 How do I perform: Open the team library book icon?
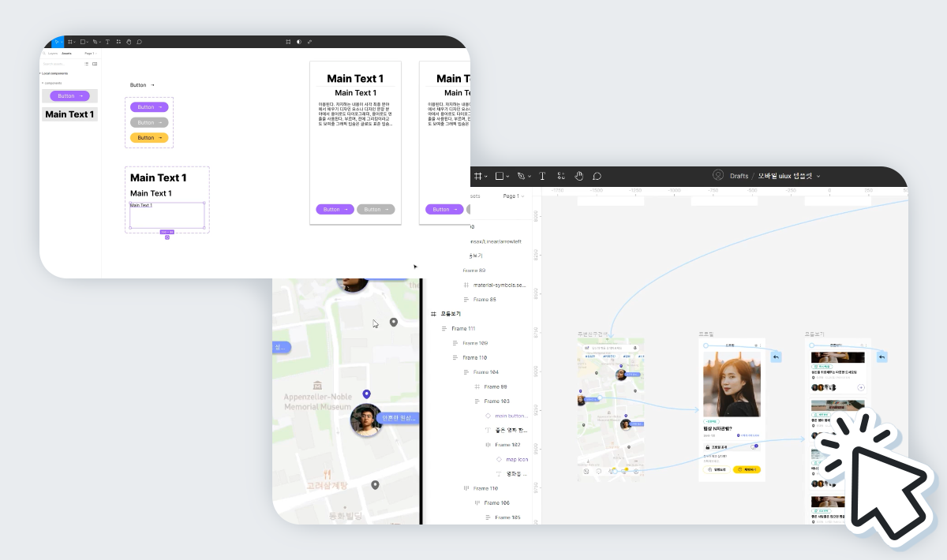point(95,64)
